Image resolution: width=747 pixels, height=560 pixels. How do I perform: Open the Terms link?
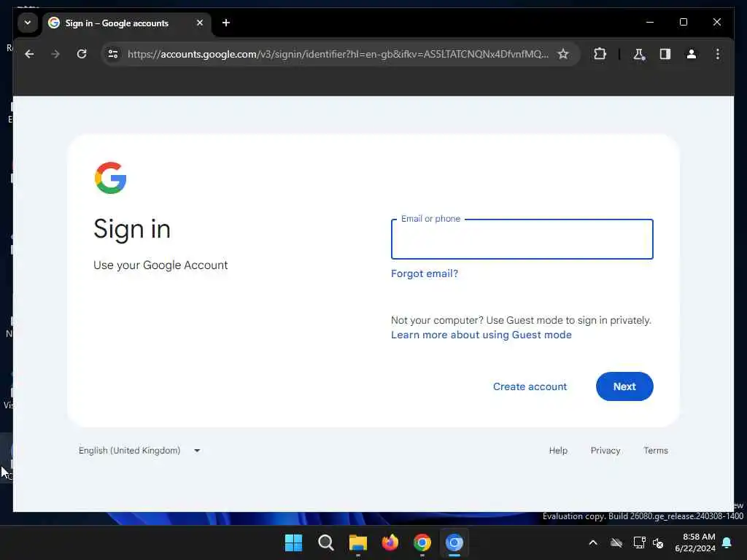tap(656, 451)
